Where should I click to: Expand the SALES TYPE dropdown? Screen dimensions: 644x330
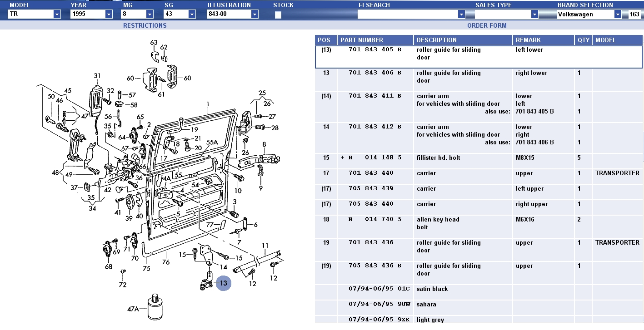coord(534,14)
